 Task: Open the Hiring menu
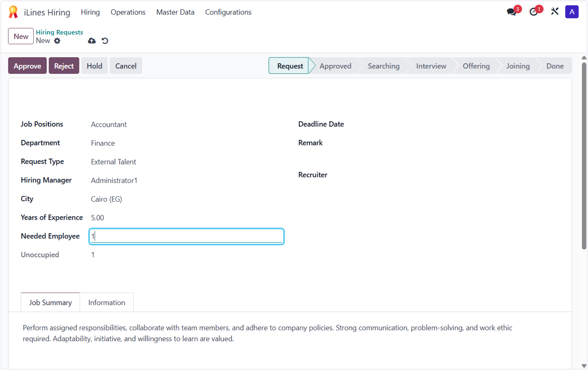pos(90,12)
